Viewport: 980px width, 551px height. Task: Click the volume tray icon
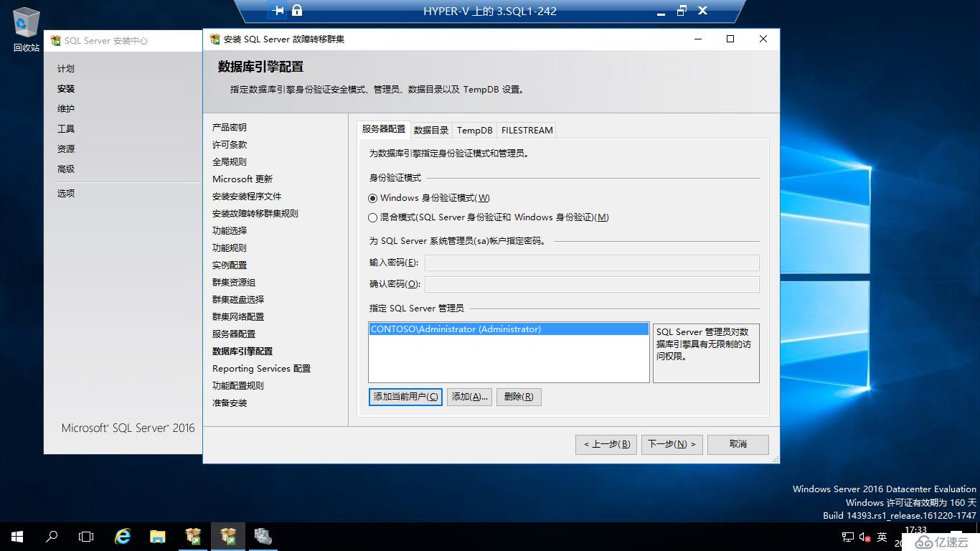tap(864, 537)
